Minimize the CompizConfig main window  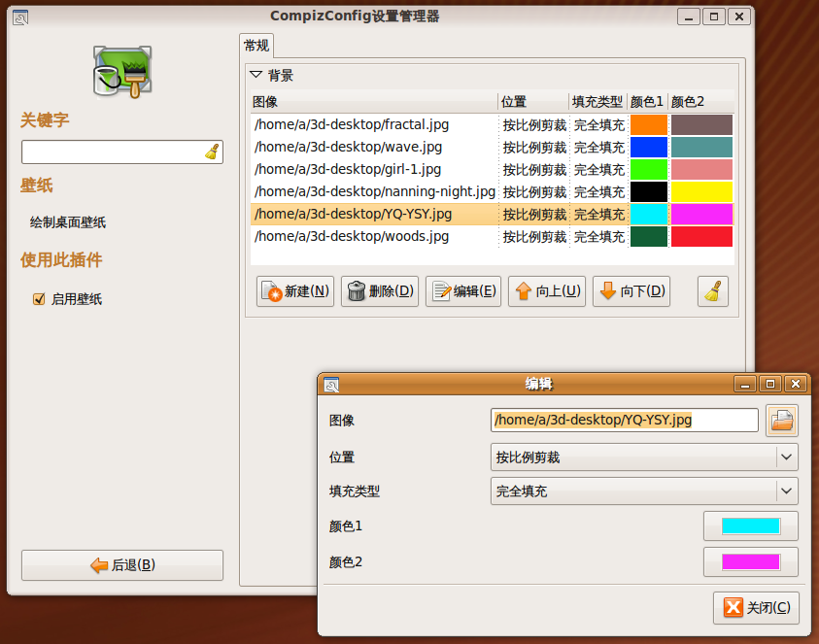click(689, 17)
